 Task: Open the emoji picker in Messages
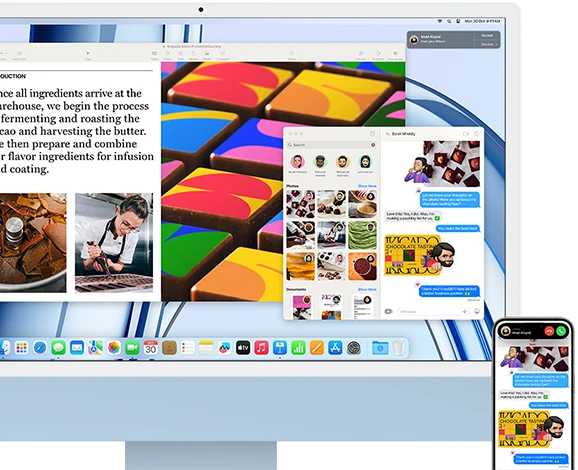point(477,311)
